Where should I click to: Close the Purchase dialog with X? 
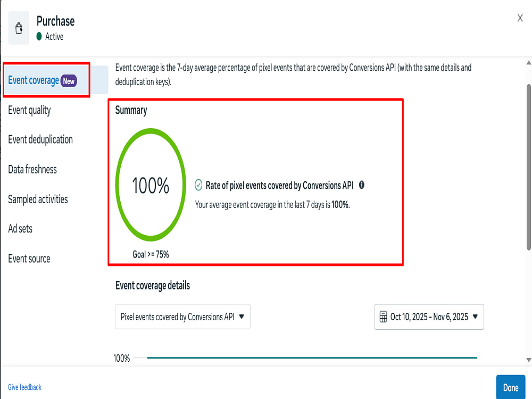pos(520,18)
